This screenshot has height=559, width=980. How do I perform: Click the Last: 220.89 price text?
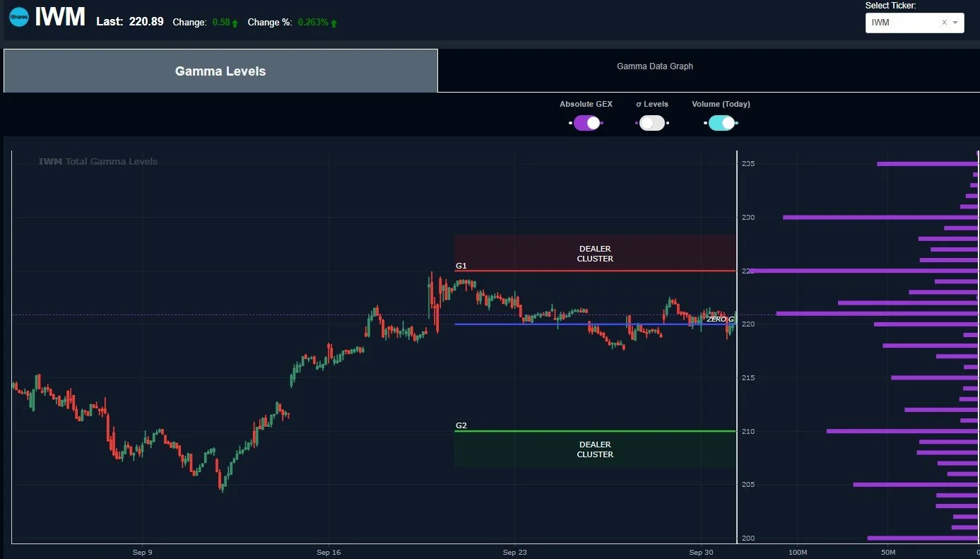click(130, 22)
